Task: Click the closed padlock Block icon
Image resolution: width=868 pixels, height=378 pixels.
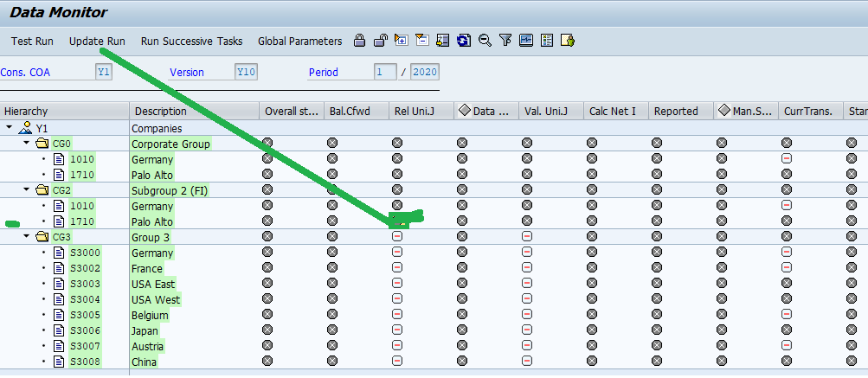Action: click(360, 41)
